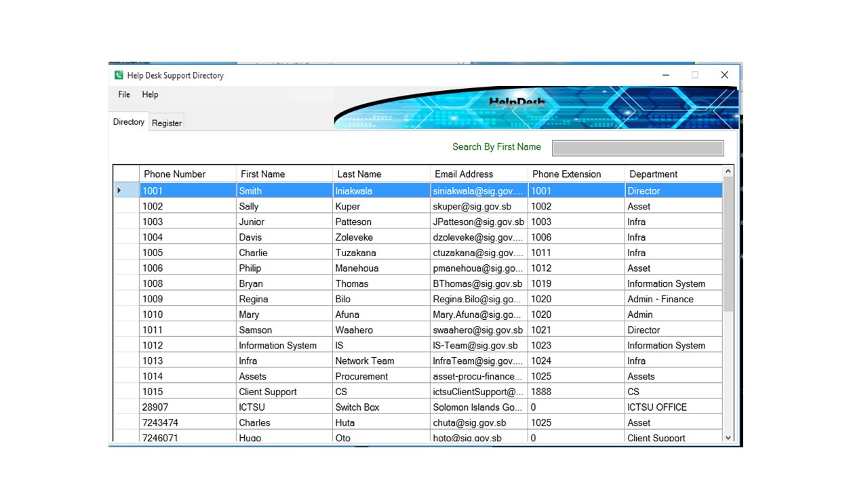The width and height of the screenshot is (868, 488).
Task: Click last name cell 'Procurement'
Action: [x=381, y=376]
